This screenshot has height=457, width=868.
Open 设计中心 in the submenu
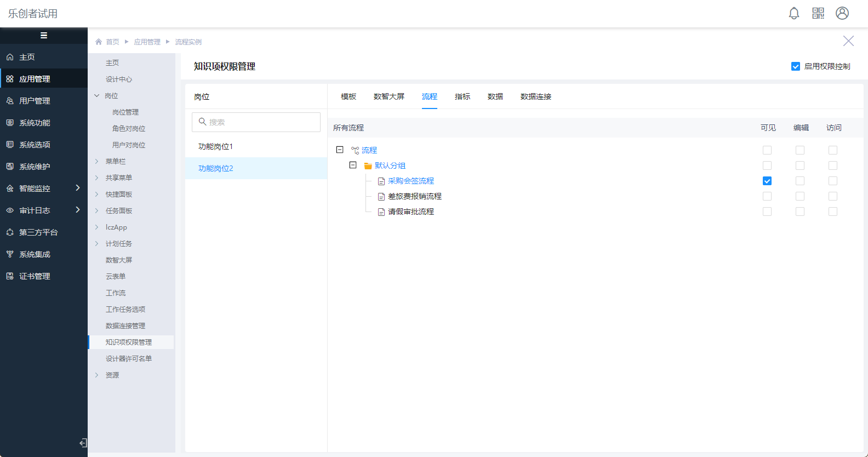119,79
